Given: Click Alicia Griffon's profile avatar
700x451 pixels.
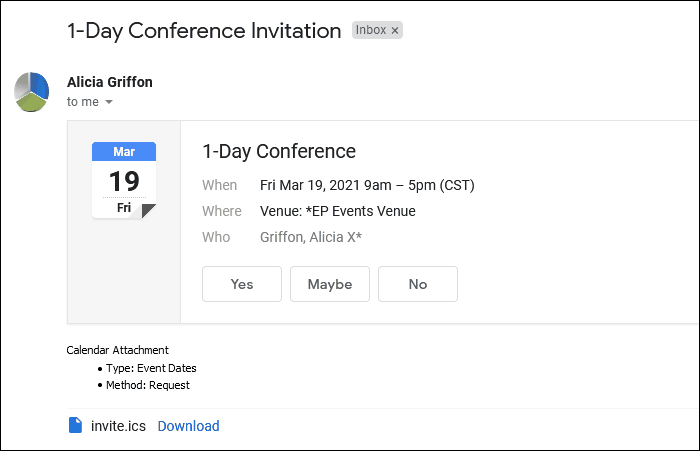Looking at the screenshot, I should point(31,92).
